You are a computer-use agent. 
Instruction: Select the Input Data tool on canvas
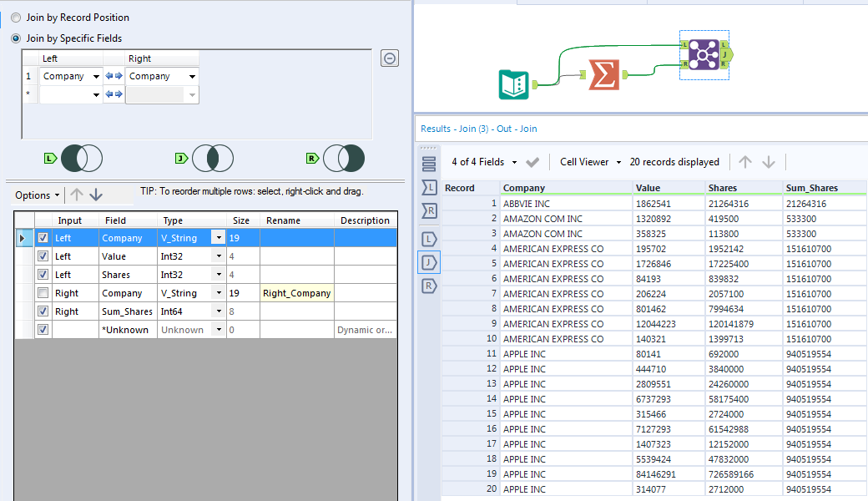[x=514, y=84]
